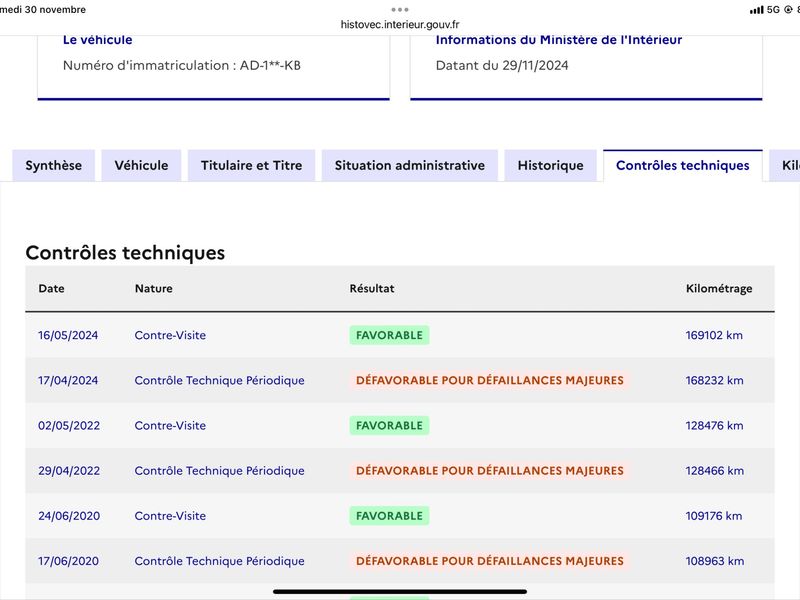Image resolution: width=800 pixels, height=600 pixels.
Task: Tap the date '30 novembre' in status bar
Action: 55,9
